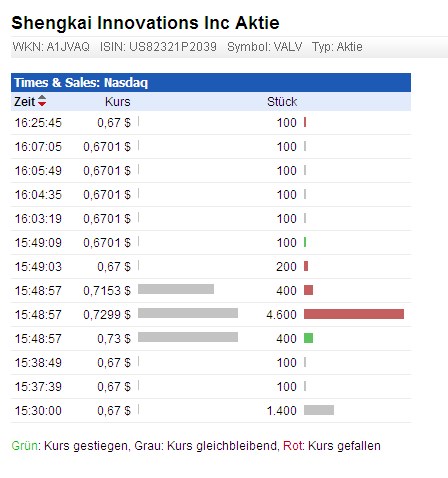Click the Symbol: VALV label

pyautogui.click(x=264, y=47)
